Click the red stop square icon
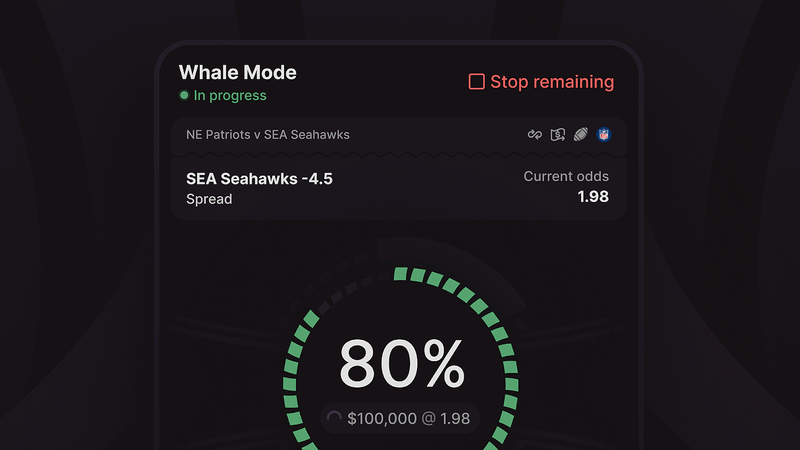This screenshot has height=450, width=800. (x=477, y=82)
